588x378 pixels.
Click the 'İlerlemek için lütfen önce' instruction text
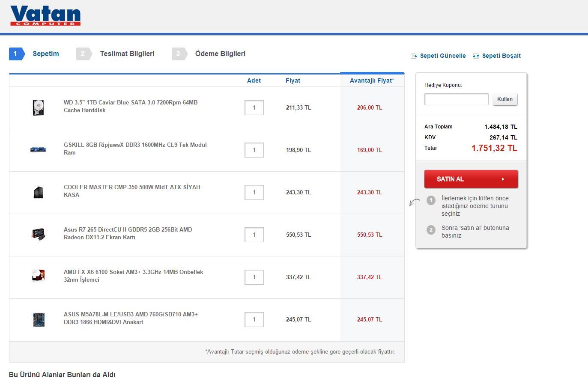point(475,206)
